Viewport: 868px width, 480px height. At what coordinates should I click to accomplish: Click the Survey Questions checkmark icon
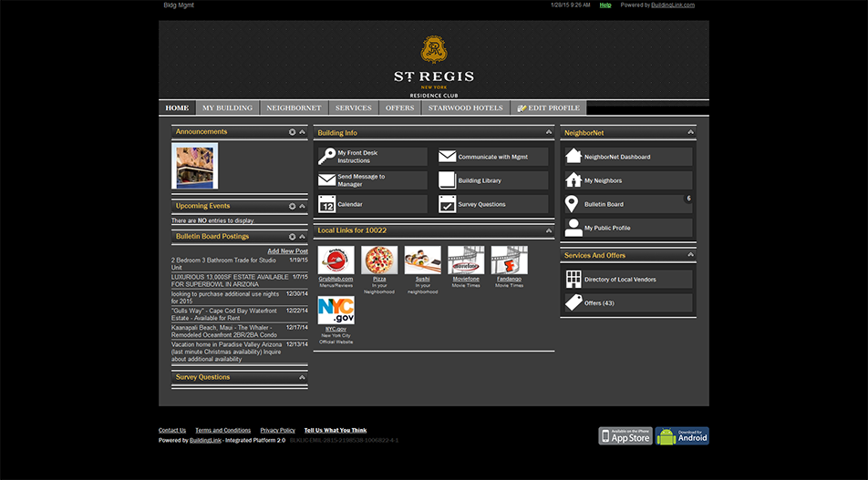pyautogui.click(x=448, y=204)
